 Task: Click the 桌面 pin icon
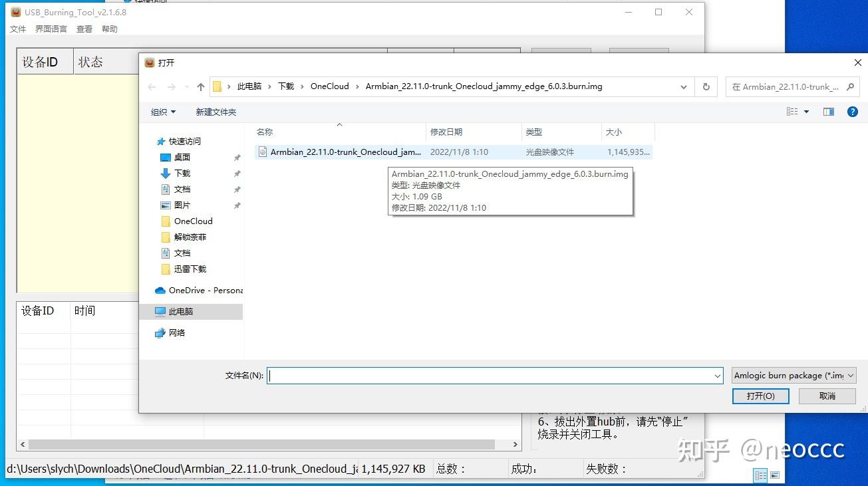tap(237, 158)
